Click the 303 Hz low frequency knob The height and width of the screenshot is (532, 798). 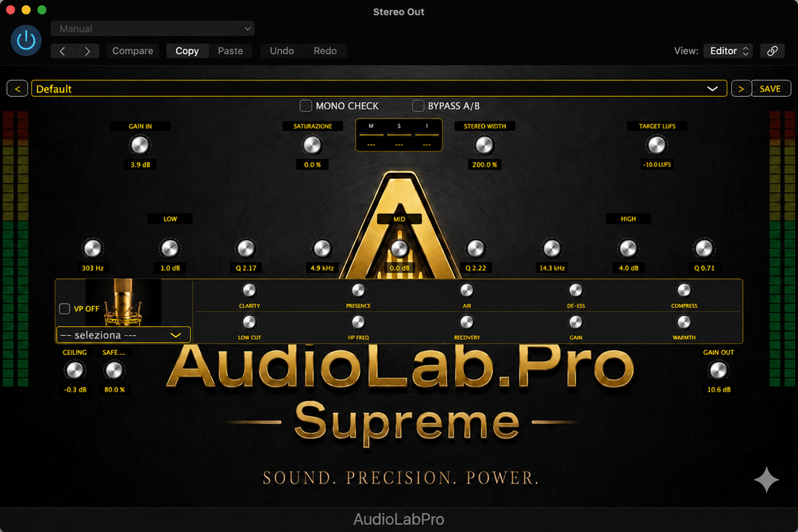tap(92, 249)
